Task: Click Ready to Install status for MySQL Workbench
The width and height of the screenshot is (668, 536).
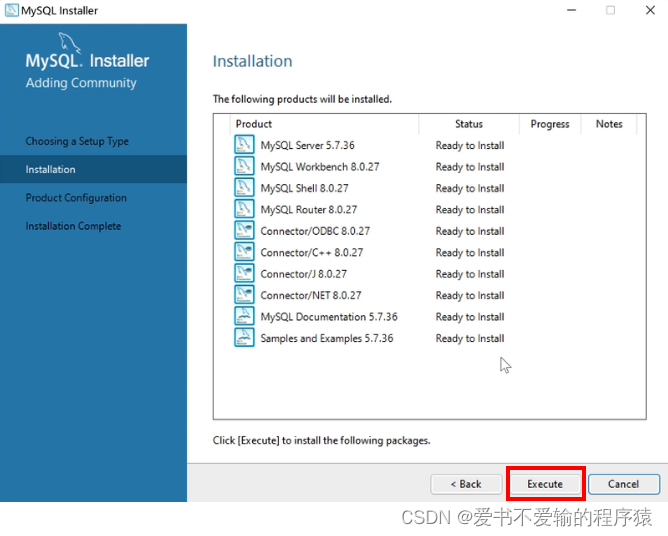Action: click(470, 167)
